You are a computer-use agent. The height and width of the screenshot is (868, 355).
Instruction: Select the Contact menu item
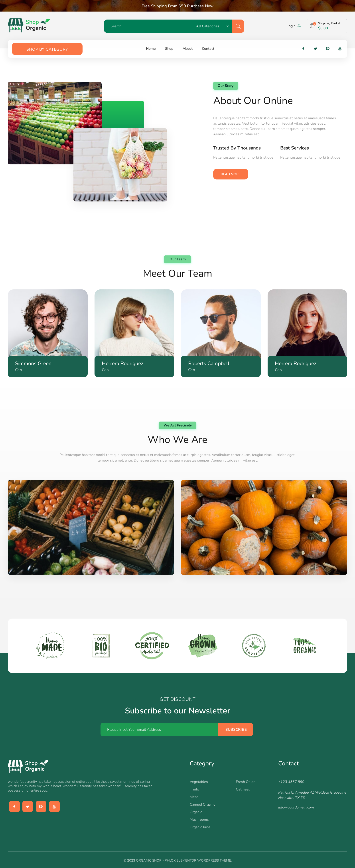pyautogui.click(x=208, y=48)
